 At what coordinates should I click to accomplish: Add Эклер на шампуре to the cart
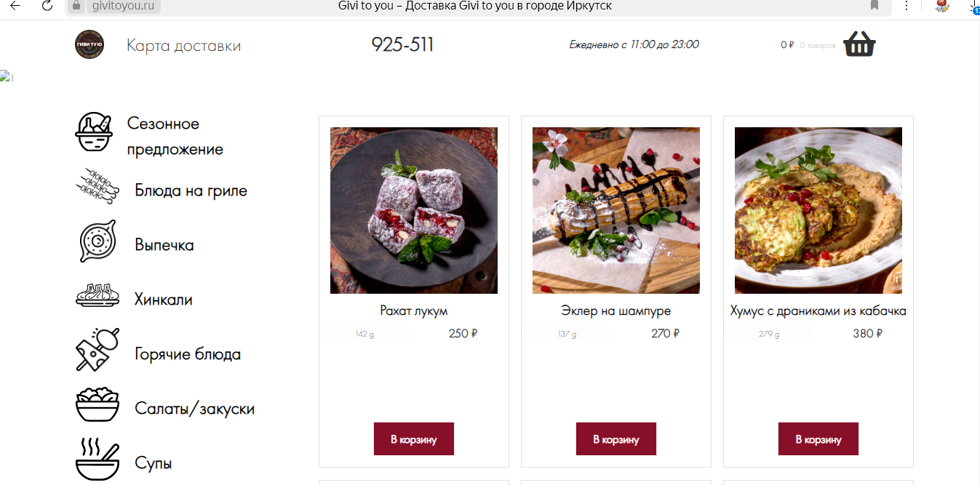click(x=616, y=439)
